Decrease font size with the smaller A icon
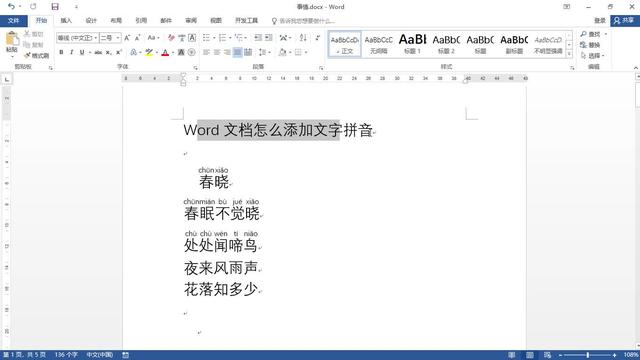 138,38
